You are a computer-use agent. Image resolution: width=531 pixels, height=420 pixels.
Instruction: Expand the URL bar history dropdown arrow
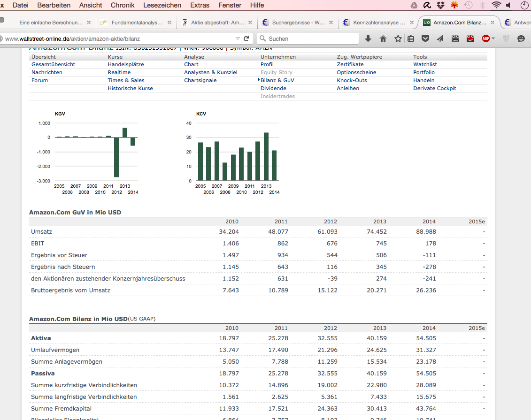click(x=238, y=39)
